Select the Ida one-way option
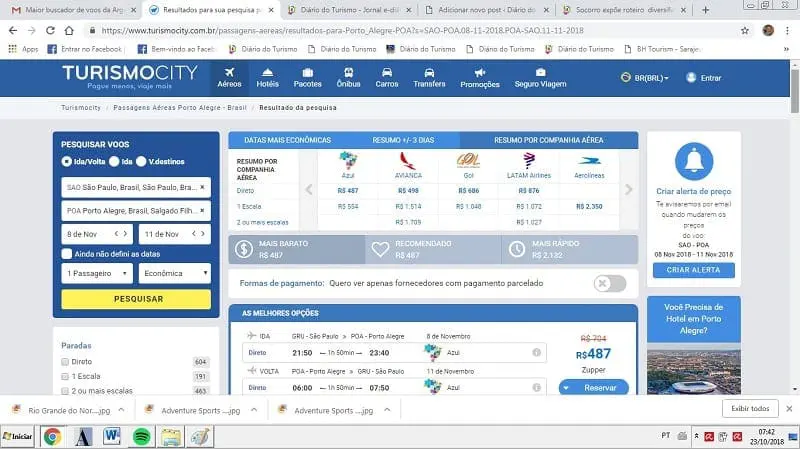 click(x=114, y=161)
